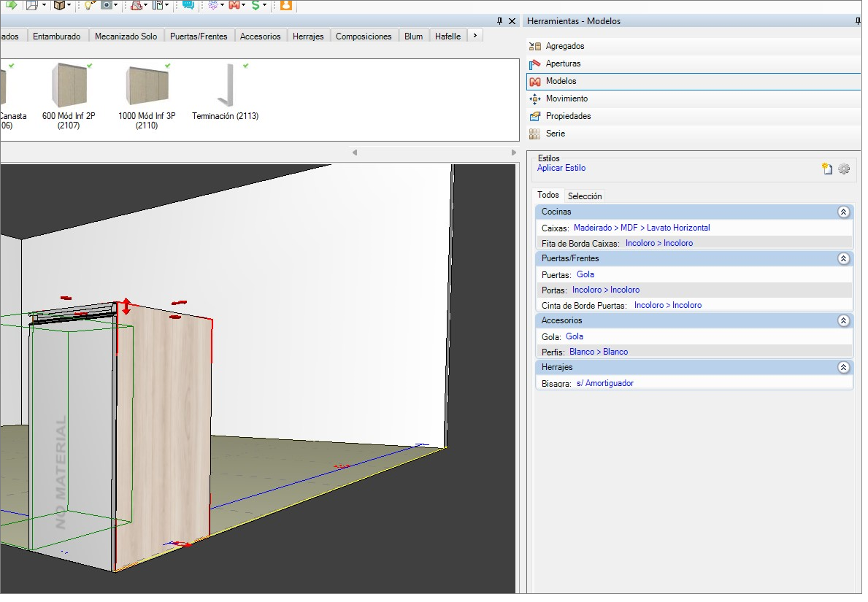
Task: Open dropdown arrow beside dollar sign icon
Action: [264, 5]
